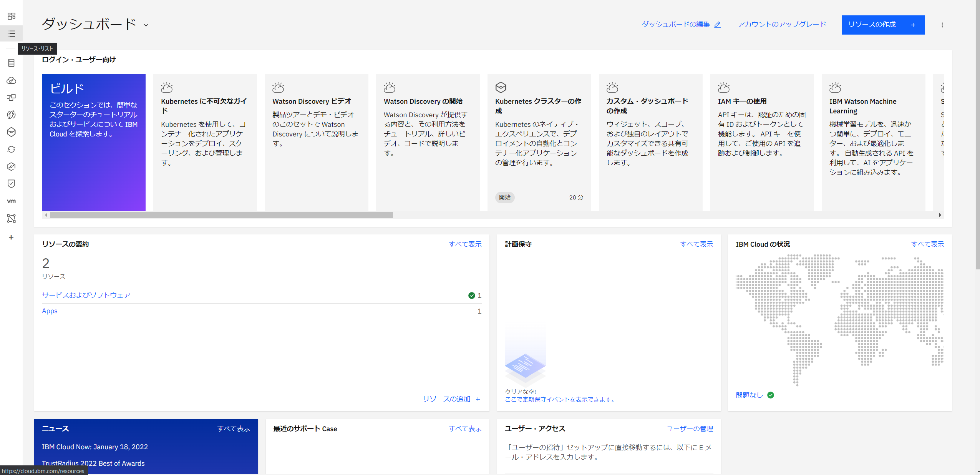
Task: Open the VMware vm sidebar icon
Action: [11, 201]
